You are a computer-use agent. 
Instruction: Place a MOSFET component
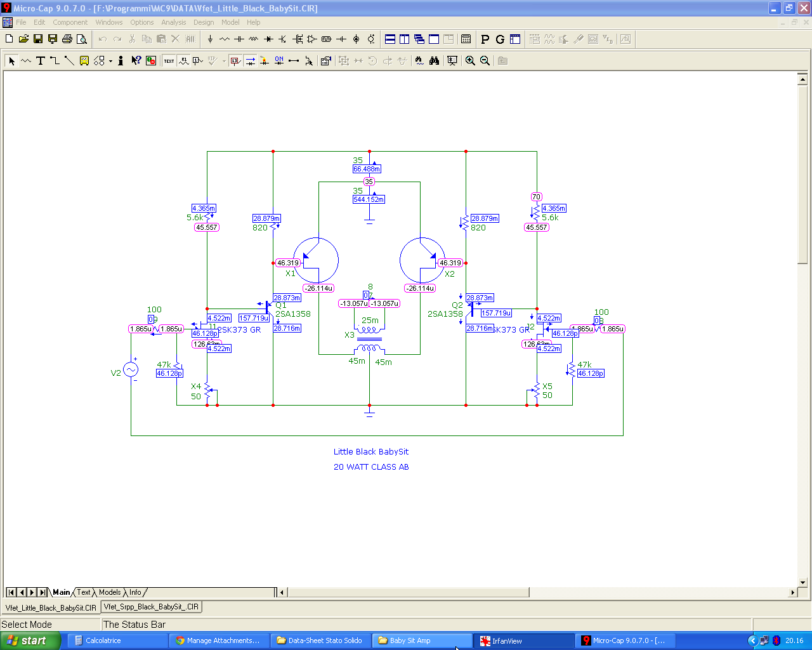coord(298,39)
